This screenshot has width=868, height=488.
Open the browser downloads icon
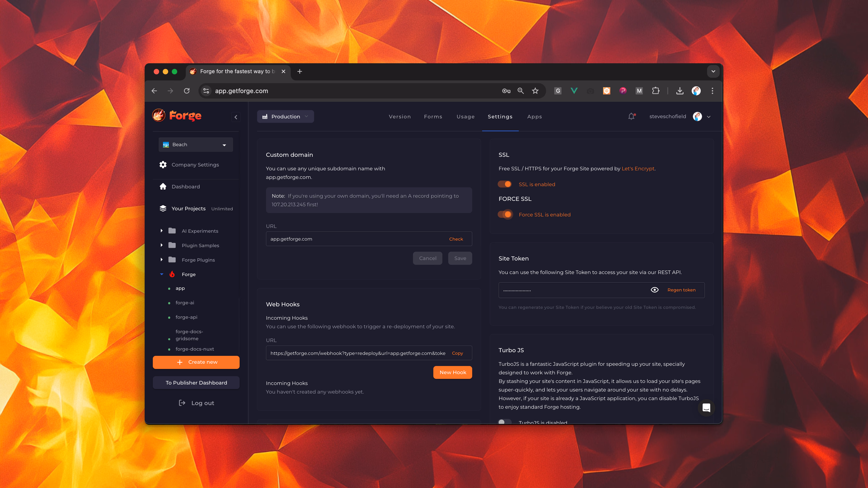pyautogui.click(x=680, y=91)
